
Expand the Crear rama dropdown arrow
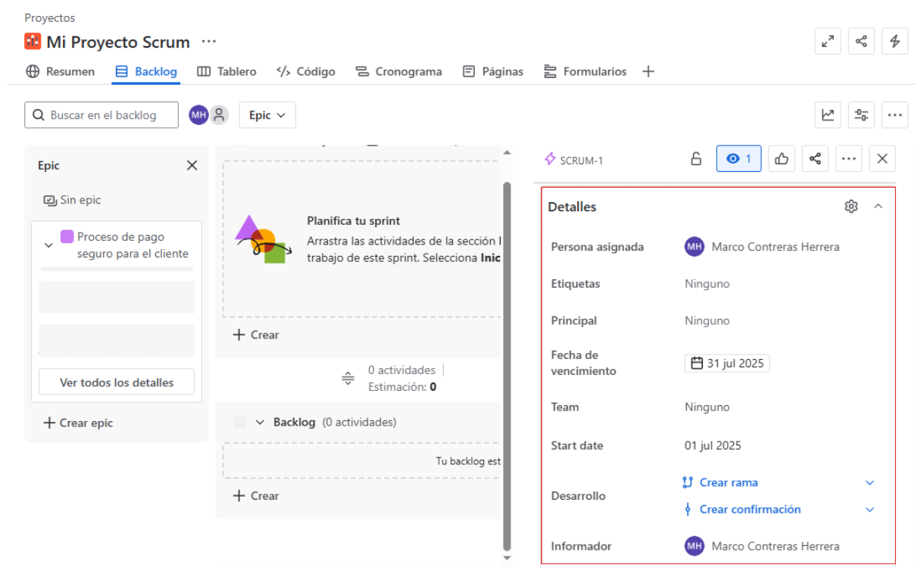[x=869, y=483]
